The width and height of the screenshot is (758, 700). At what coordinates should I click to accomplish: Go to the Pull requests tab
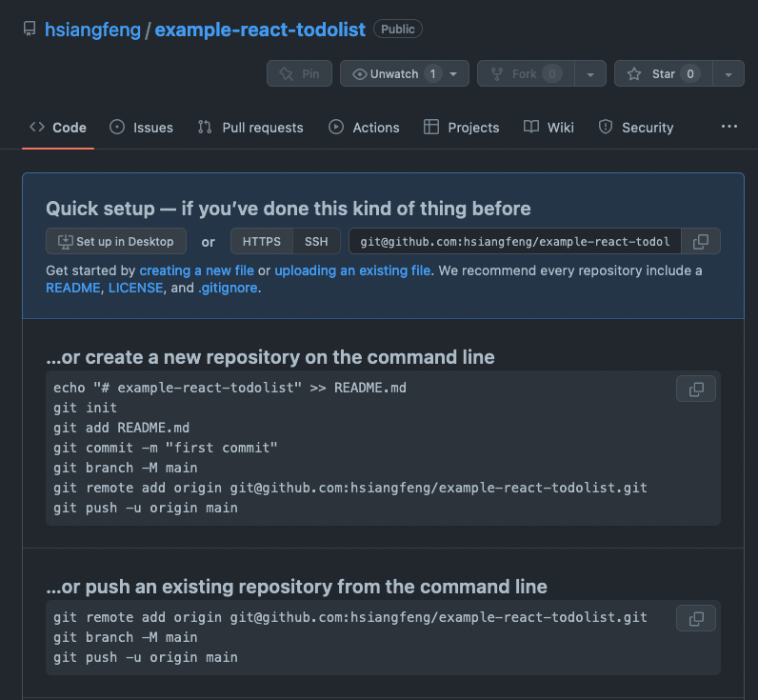(250, 127)
